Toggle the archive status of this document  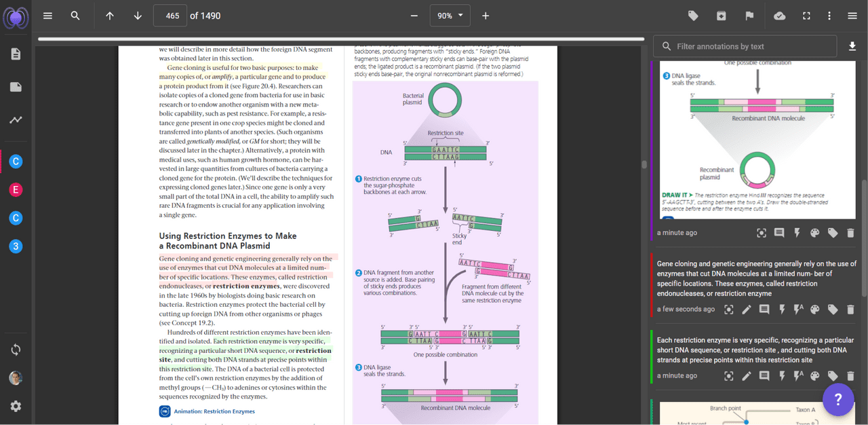point(722,16)
